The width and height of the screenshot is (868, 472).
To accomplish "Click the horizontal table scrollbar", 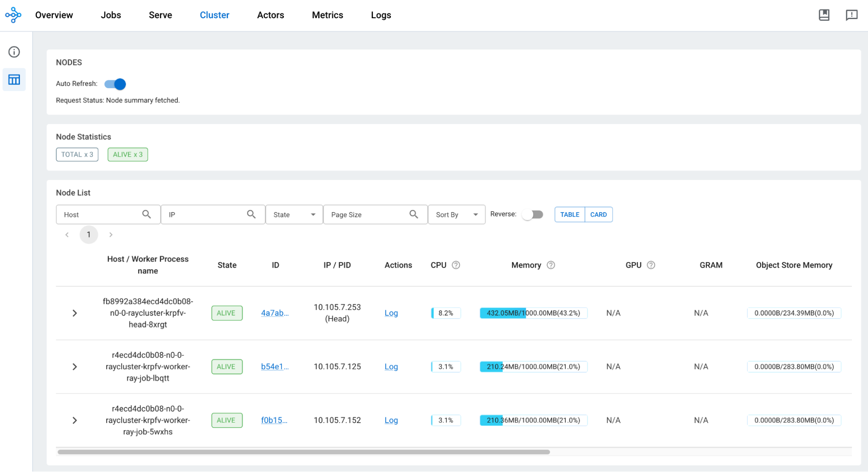I will pyautogui.click(x=304, y=452).
